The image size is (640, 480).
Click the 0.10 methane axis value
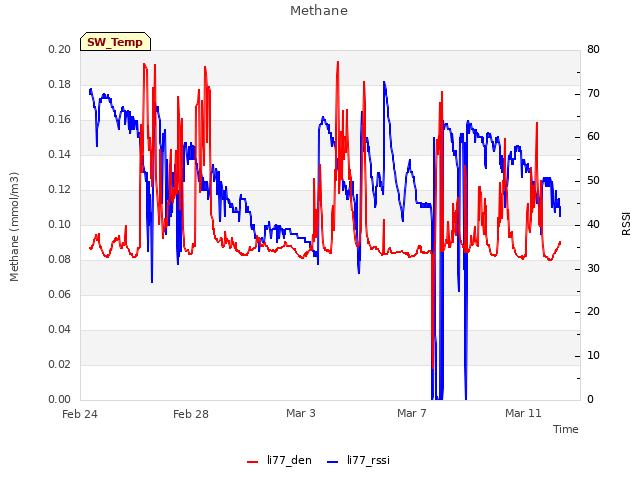pyautogui.click(x=60, y=224)
